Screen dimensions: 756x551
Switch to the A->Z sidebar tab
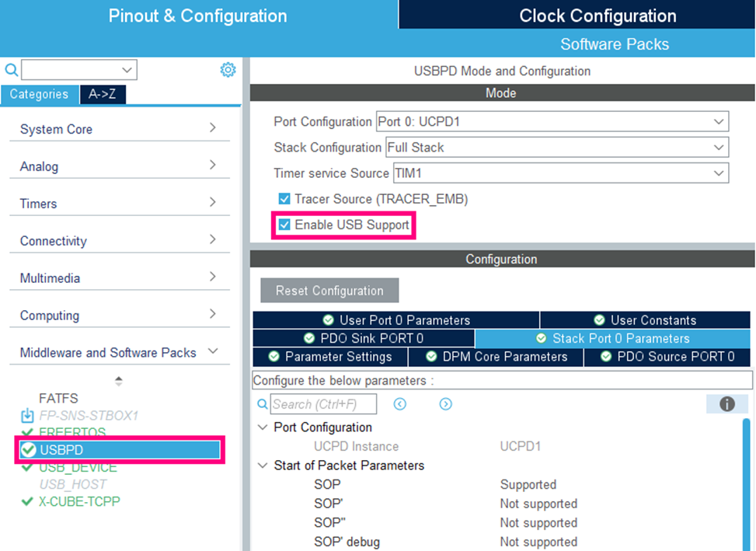103,94
